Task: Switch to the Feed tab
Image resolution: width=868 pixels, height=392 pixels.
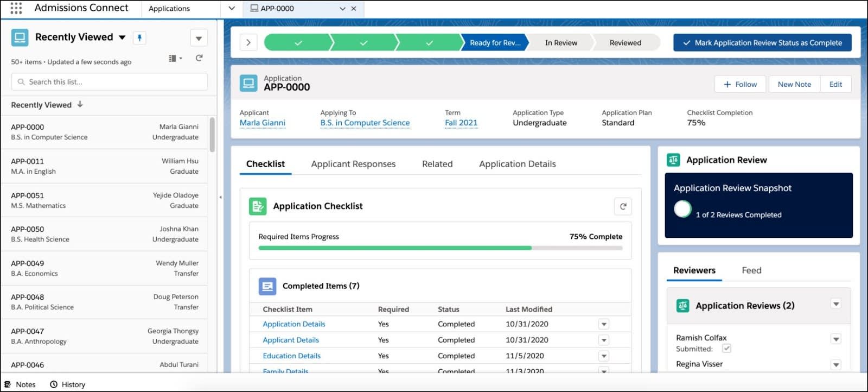Action: click(751, 270)
